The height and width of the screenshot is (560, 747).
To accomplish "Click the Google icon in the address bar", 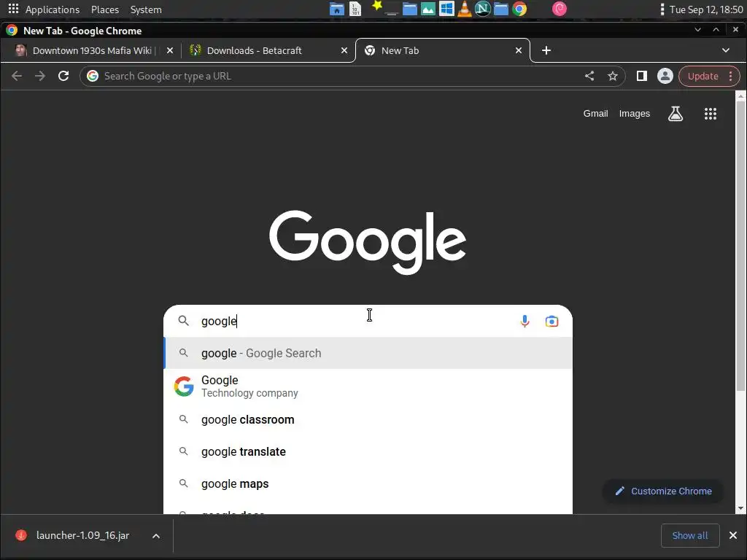I will [x=93, y=76].
